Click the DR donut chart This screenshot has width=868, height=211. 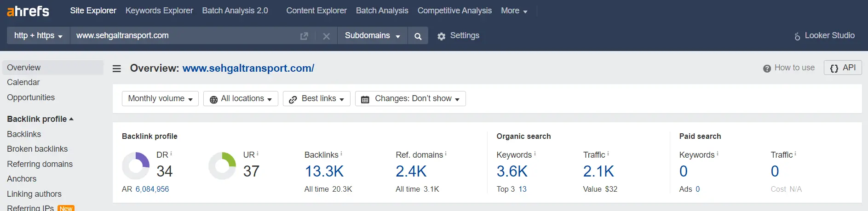(136, 165)
